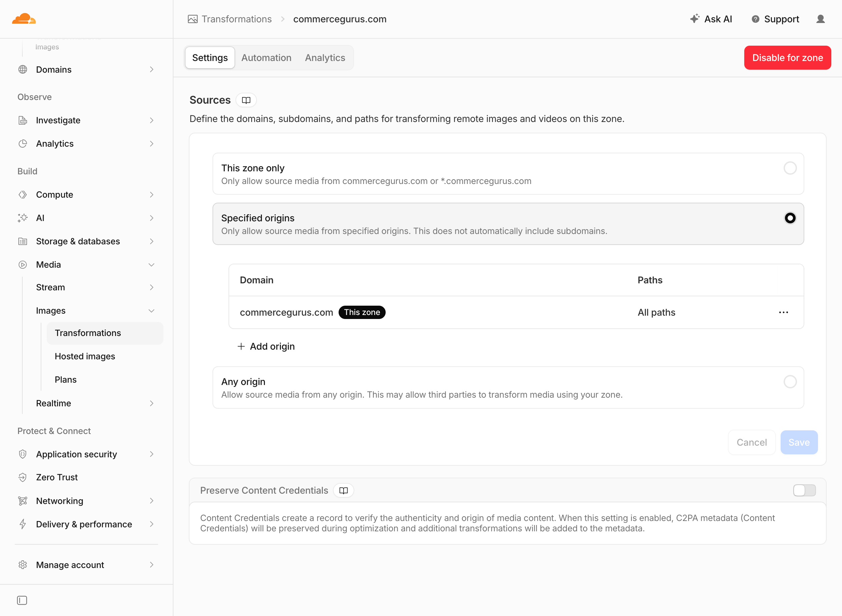842x616 pixels.
Task: Click the All paths cell
Action: point(656,312)
